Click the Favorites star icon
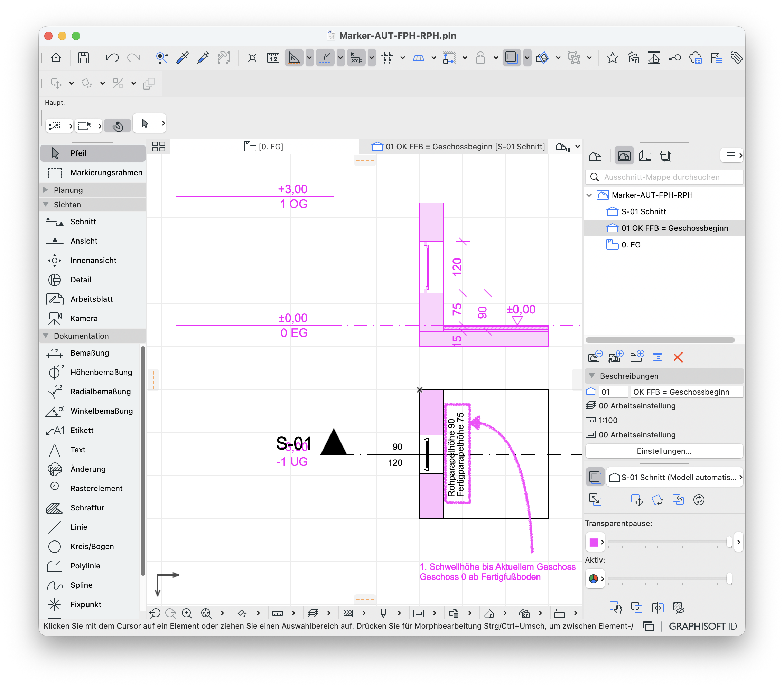784x687 pixels. point(612,58)
